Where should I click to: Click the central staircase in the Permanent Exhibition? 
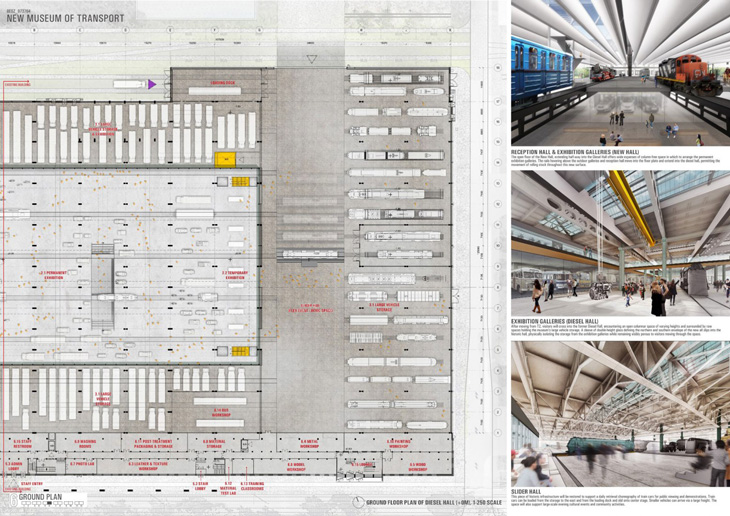[x=102, y=287]
